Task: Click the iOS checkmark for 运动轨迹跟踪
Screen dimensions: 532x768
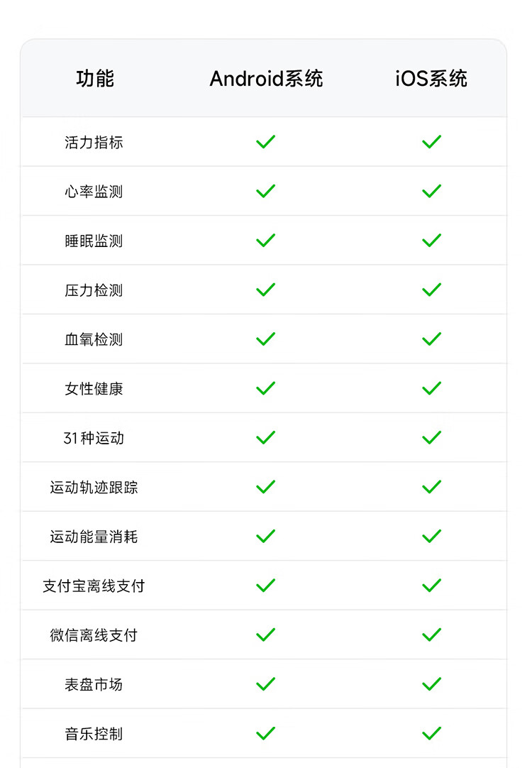Action: [431, 487]
